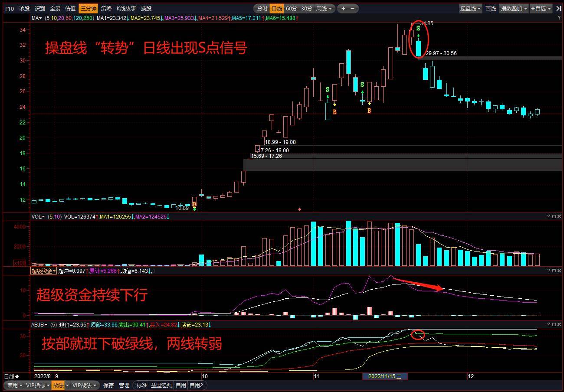
Task: Click the B buy signal near 10.89 low
Action: [194, 204]
